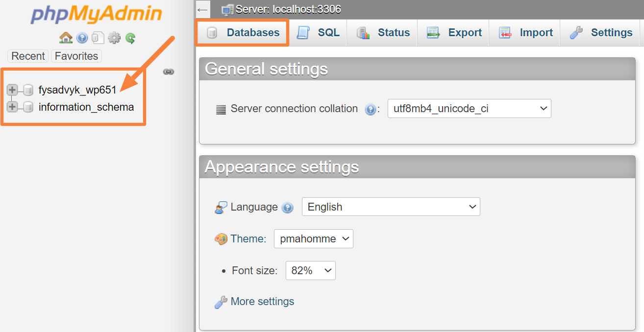This screenshot has height=332, width=644.
Task: Open help icon next to Language
Action: click(288, 208)
